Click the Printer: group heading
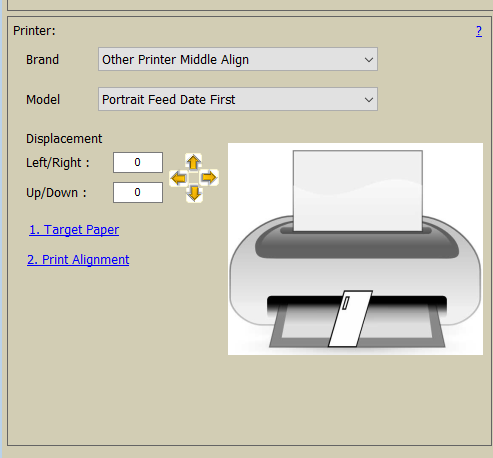This screenshot has height=458, width=493. coord(34,31)
